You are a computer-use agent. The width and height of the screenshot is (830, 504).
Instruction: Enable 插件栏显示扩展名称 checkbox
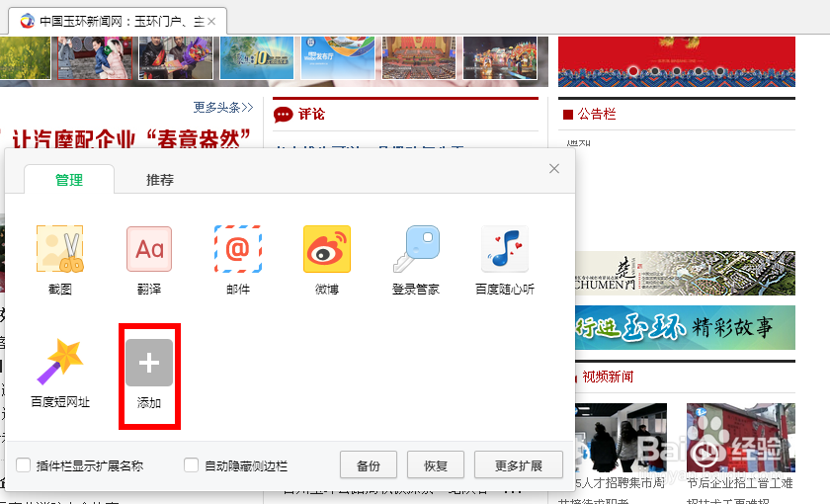coord(23,465)
